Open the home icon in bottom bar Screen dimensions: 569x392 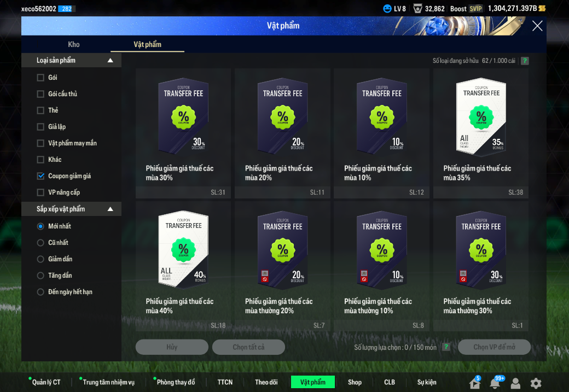[x=474, y=383]
